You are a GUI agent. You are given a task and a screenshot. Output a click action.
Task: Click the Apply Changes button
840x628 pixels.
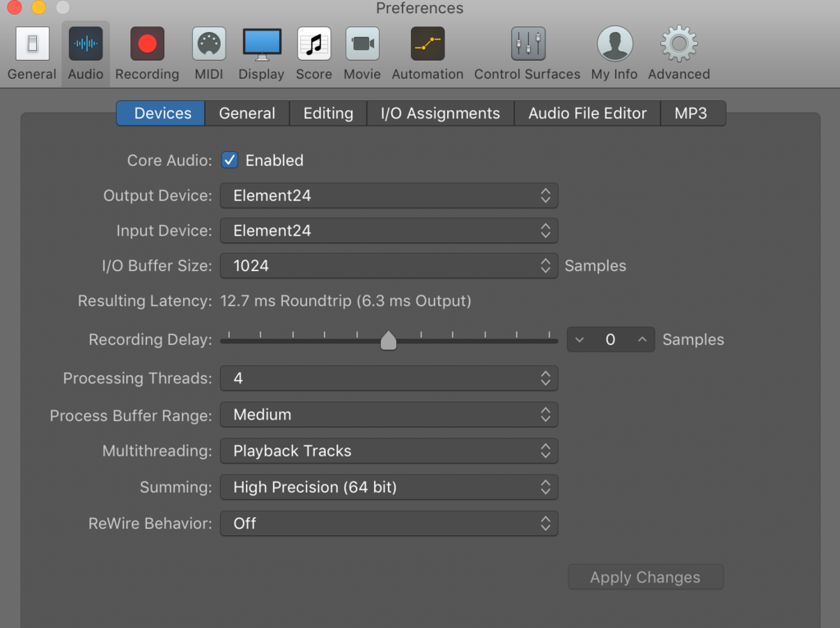[x=646, y=577]
